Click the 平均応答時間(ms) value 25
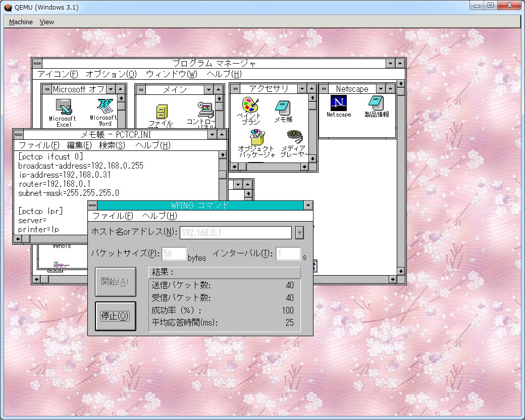Image resolution: width=525 pixels, height=420 pixels. click(290, 323)
